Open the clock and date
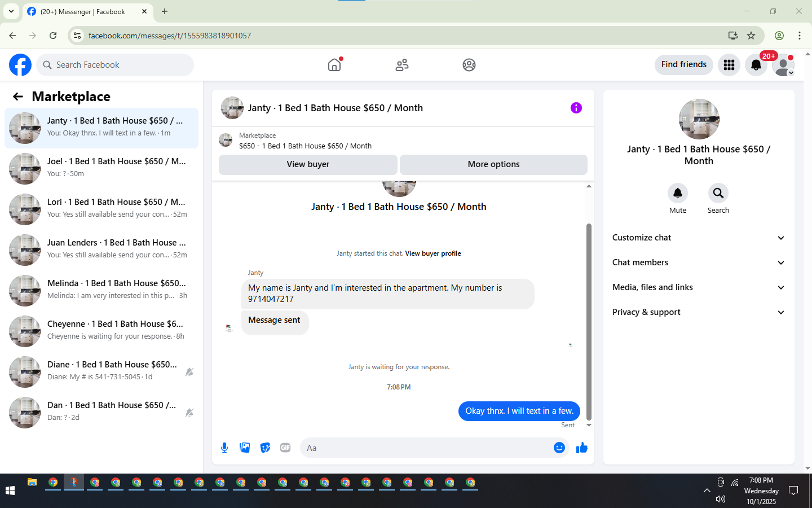The height and width of the screenshot is (508, 812). pyautogui.click(x=761, y=491)
